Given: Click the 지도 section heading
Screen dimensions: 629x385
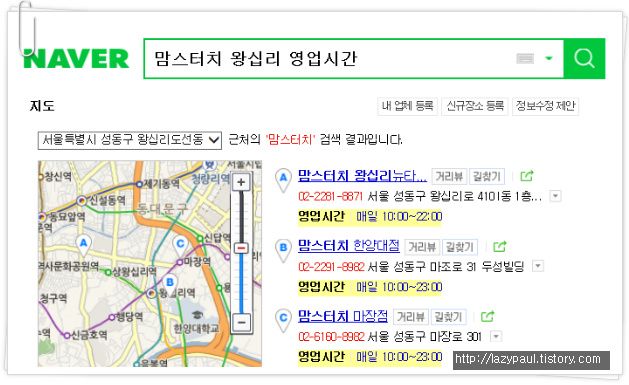Looking at the screenshot, I should [x=42, y=106].
